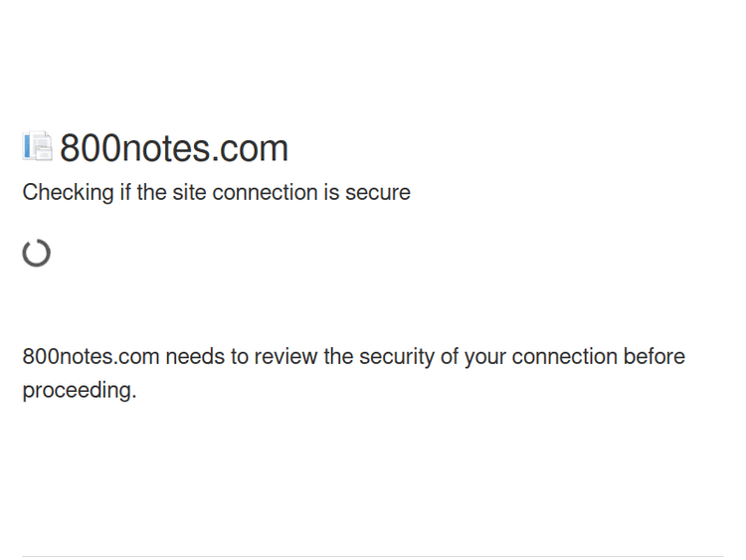The width and height of the screenshot is (746, 560).
Task: Click the word "to" in the paragraph
Action: point(239,357)
